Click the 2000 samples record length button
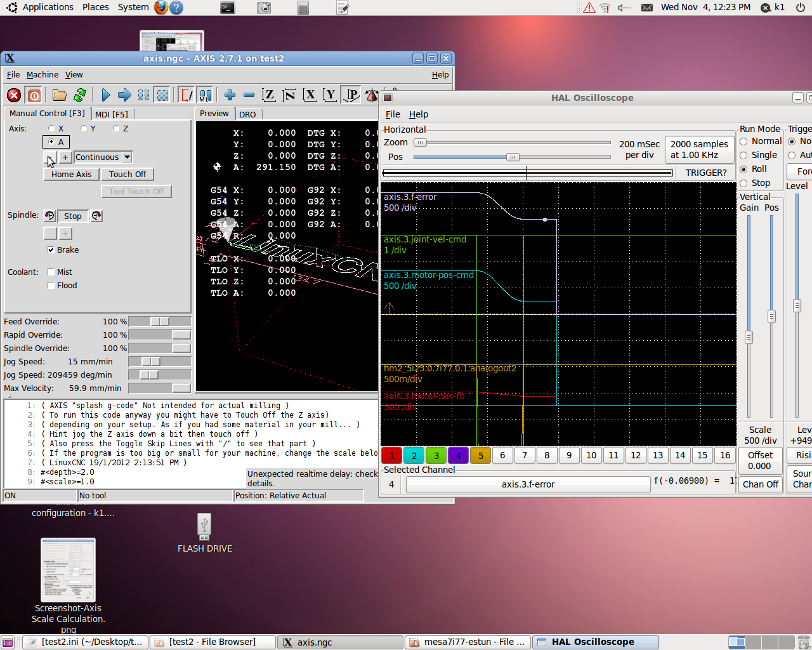 (x=699, y=149)
